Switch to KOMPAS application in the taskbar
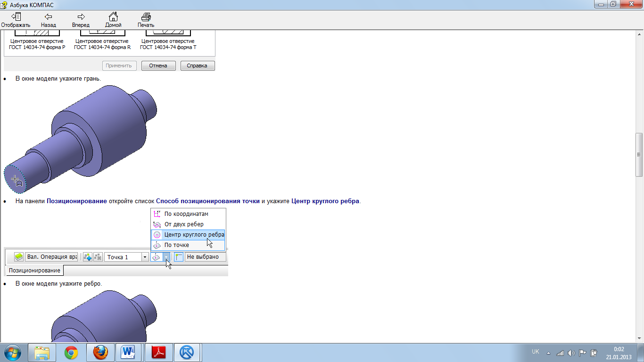The width and height of the screenshot is (644, 362). click(x=188, y=353)
